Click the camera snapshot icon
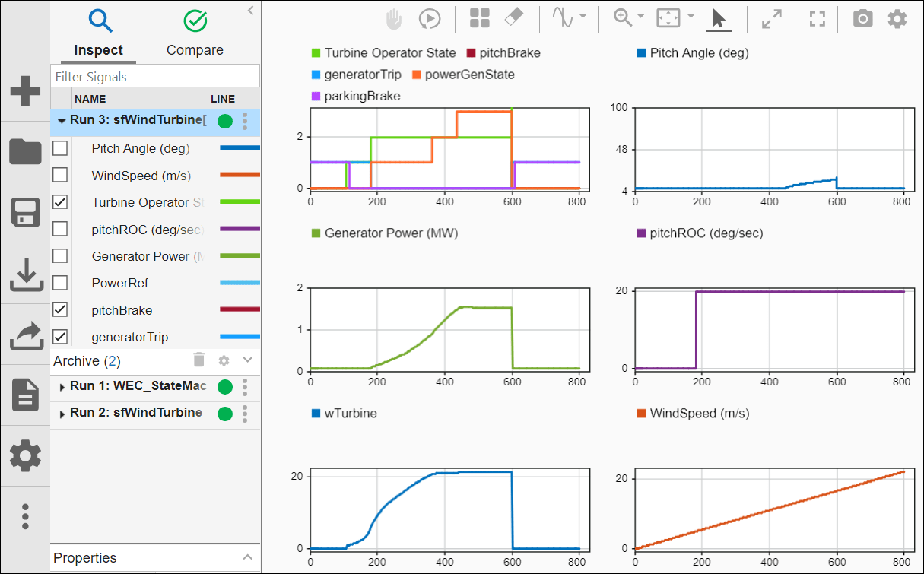This screenshot has height=574, width=924. [862, 19]
